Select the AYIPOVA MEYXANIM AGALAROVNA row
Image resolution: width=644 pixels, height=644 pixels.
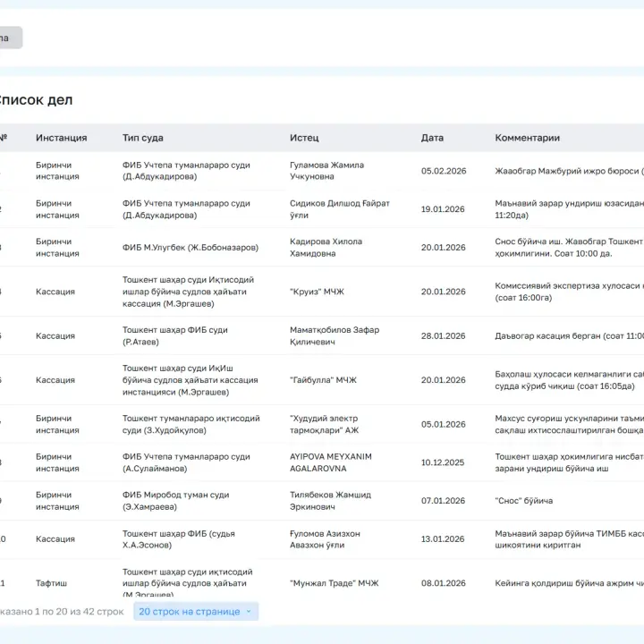[322, 462]
